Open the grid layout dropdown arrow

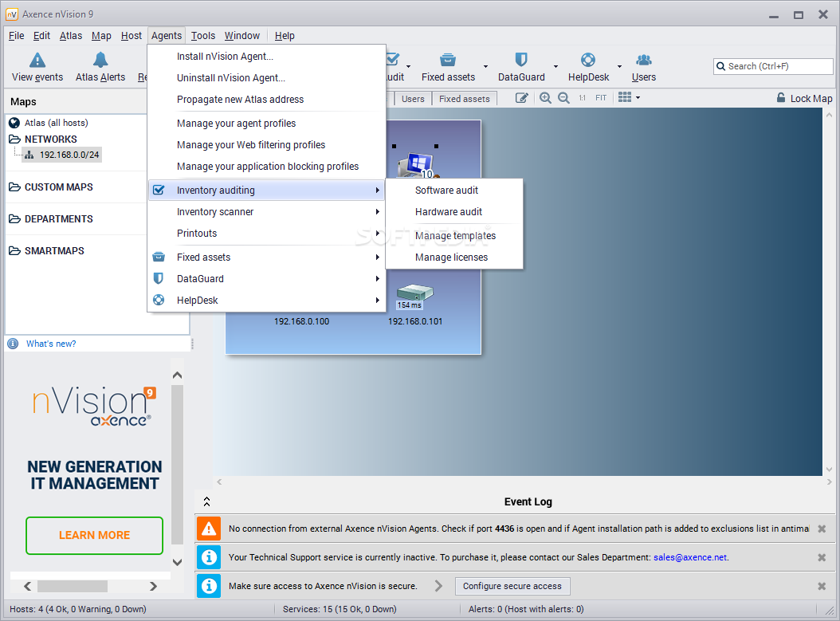[x=638, y=98]
